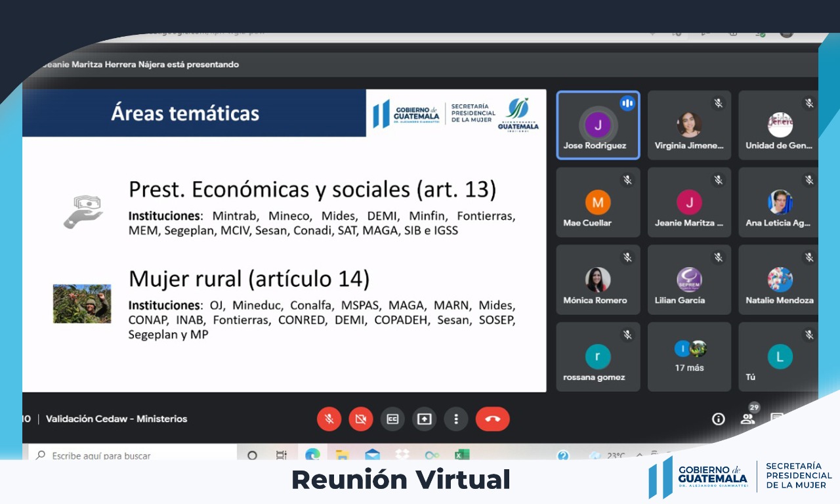Click the 'Validación Cedaw - Ministerios' meeting title
The height and width of the screenshot is (504, 840).
116,419
